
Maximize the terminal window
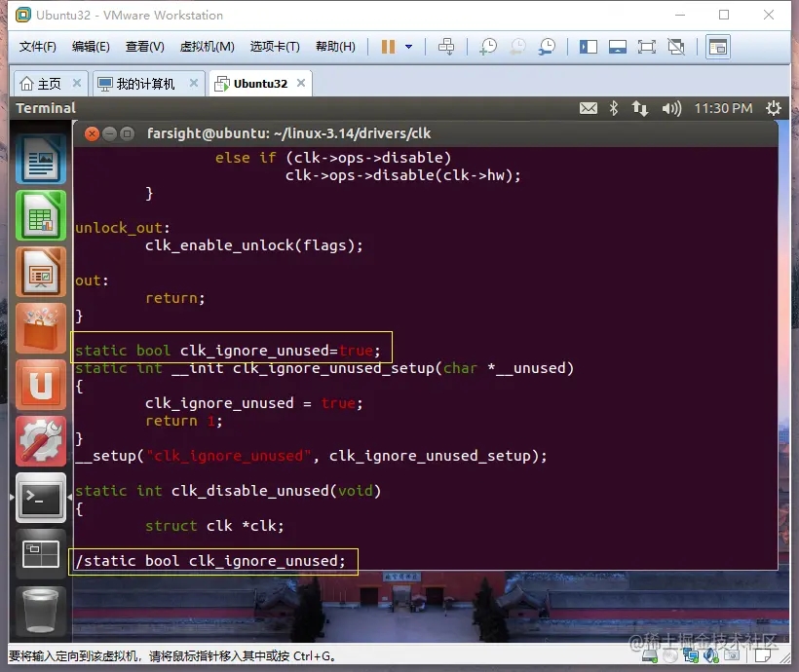(x=127, y=134)
